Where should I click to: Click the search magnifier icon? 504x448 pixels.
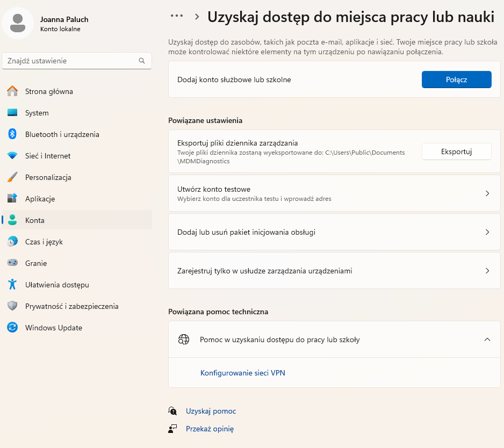tap(141, 61)
